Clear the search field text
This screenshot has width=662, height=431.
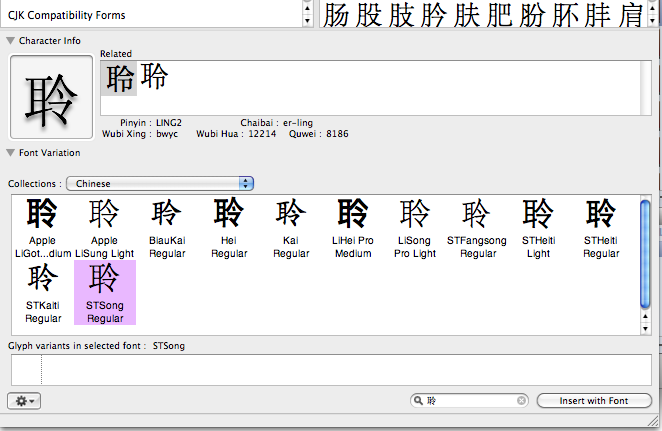521,401
